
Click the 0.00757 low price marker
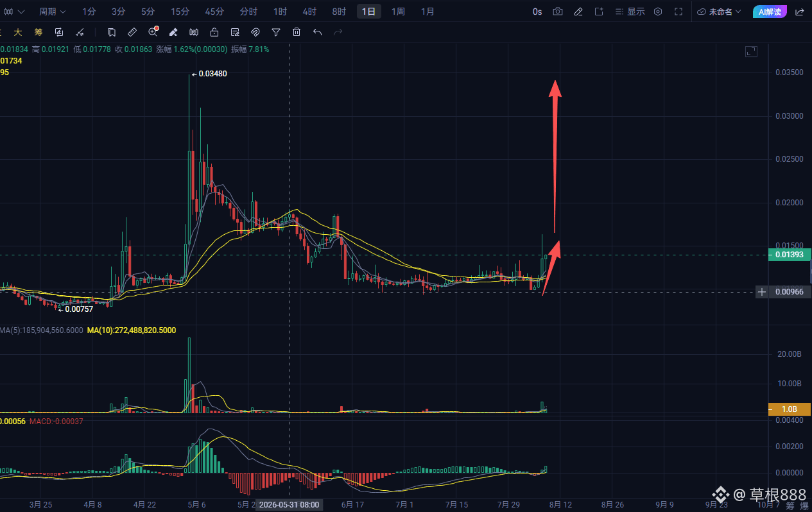(x=76, y=309)
